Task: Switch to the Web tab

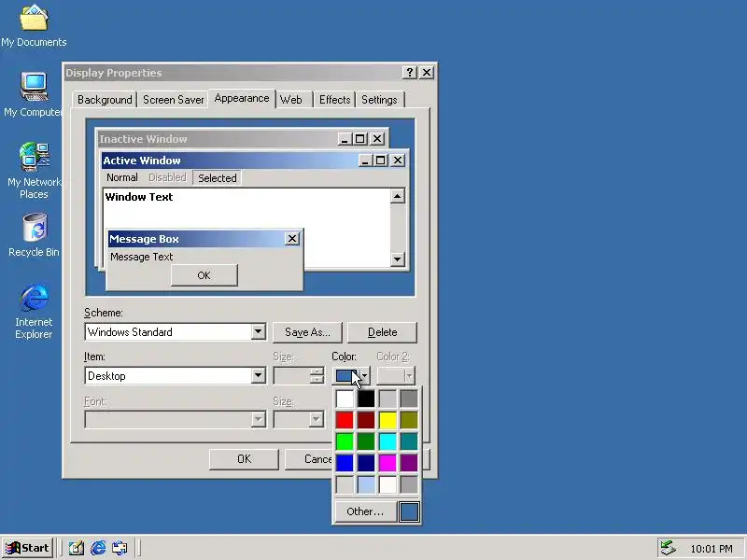Action: point(291,100)
